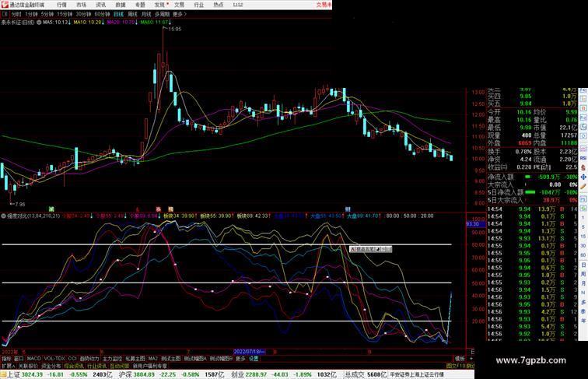Click the RSI icon in right sidebar
This screenshot has height=379, width=588.
coord(583,158)
